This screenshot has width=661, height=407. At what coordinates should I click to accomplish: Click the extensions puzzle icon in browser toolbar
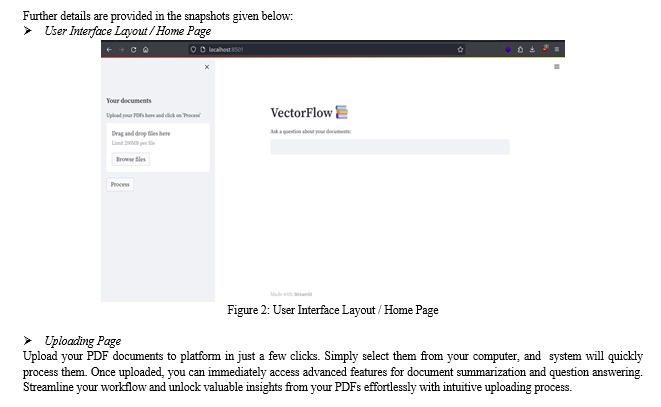(520, 50)
